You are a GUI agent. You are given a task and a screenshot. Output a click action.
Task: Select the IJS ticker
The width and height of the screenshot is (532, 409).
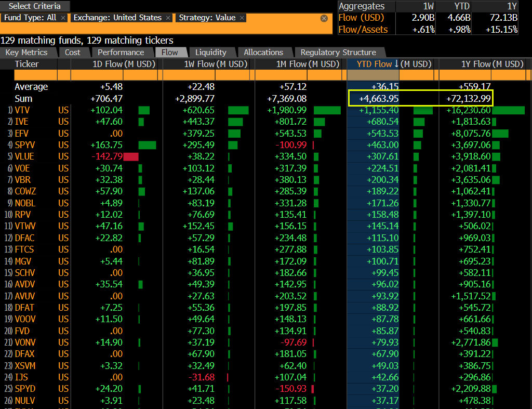click(21, 377)
